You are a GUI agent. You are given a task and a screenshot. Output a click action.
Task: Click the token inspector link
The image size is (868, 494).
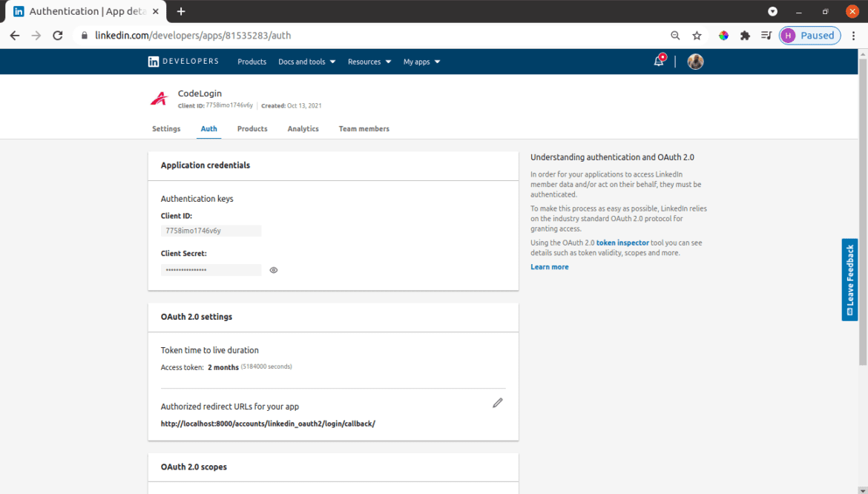(x=624, y=243)
